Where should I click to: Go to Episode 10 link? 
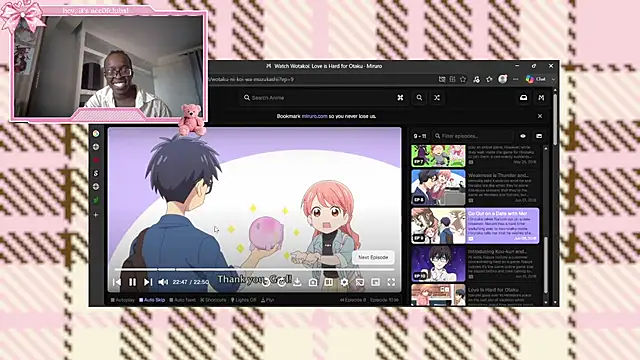tap(384, 300)
